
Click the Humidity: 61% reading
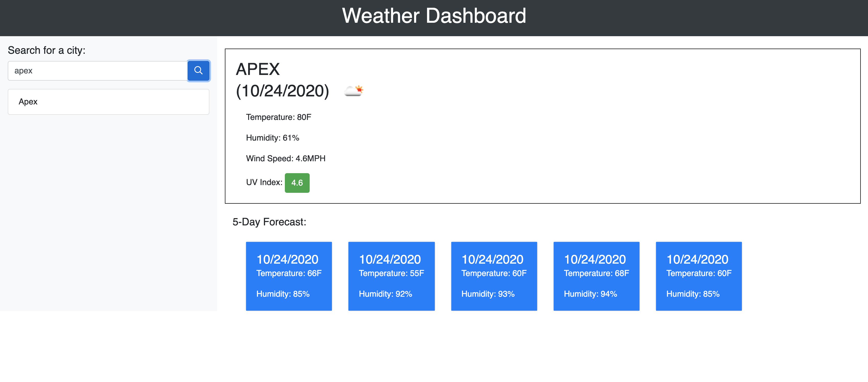pyautogui.click(x=272, y=137)
